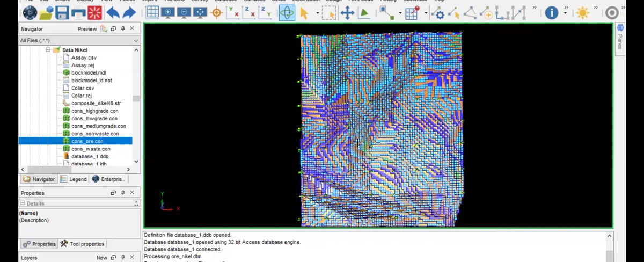
Task: Select database_1.ddb file
Action: pyautogui.click(x=90, y=156)
